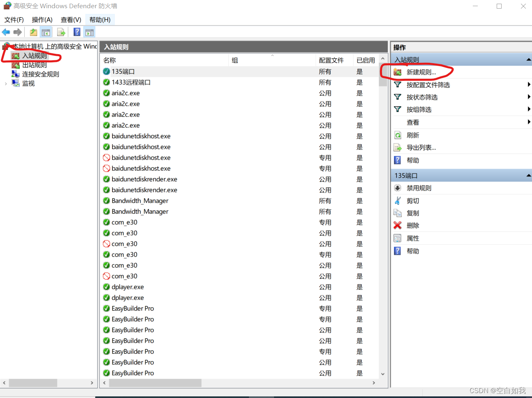Click the rules list vertical scrollbar down arrow

tap(383, 374)
